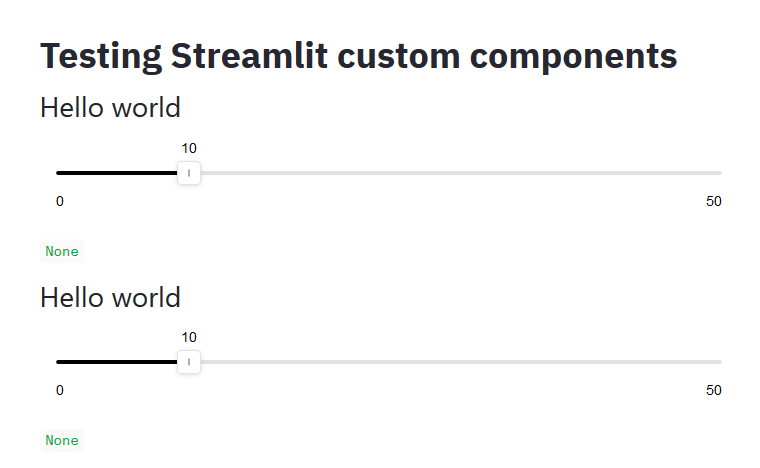Click the maximum label 50 under bottom slider

point(713,390)
